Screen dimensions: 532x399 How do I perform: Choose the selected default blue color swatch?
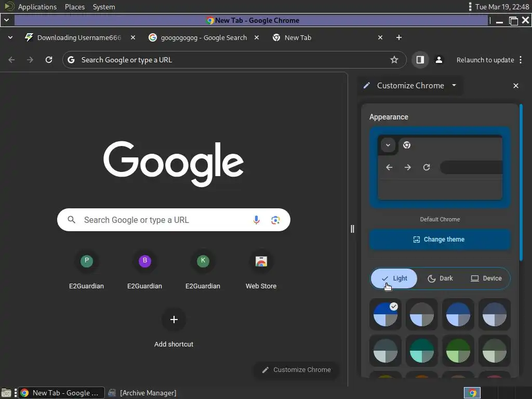click(x=385, y=314)
